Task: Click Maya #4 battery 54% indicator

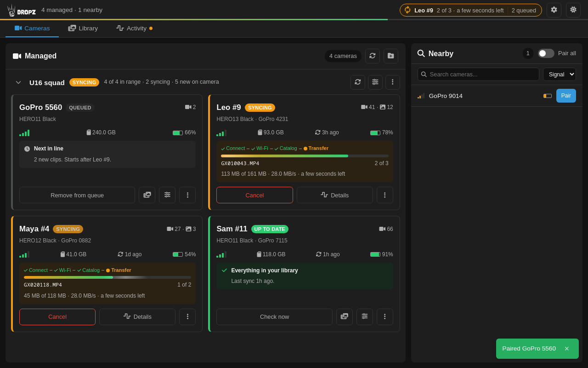Action: point(184,254)
